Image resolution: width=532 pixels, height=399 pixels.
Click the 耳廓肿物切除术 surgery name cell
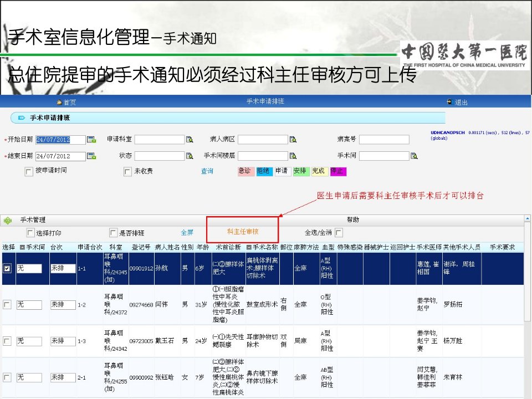pyautogui.click(x=262, y=341)
